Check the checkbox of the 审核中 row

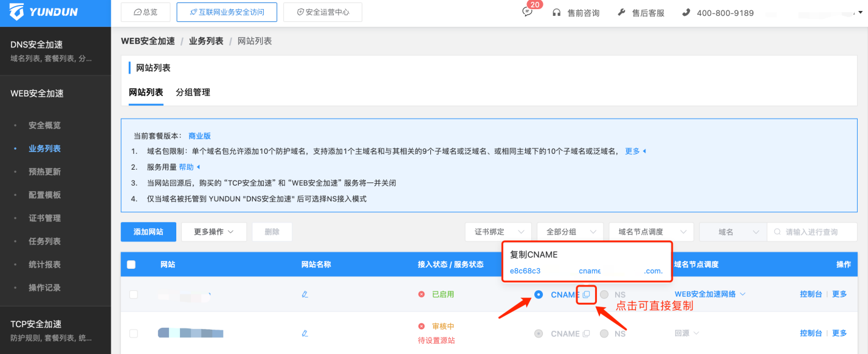pyautogui.click(x=134, y=333)
